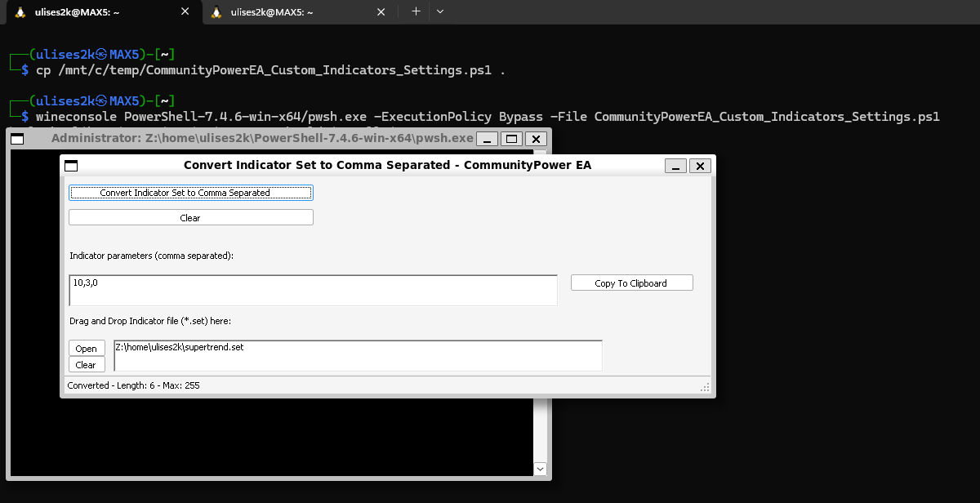
Task: Click the console title "Administrator: Z:\home\ulises2k\PowerShell-7.4.6-win-x64\pwsh.exe"
Action: coord(262,138)
